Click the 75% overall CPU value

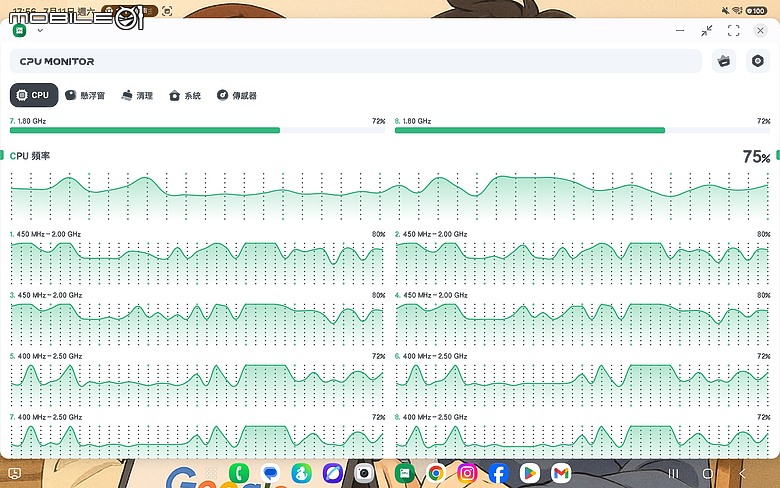(x=756, y=157)
